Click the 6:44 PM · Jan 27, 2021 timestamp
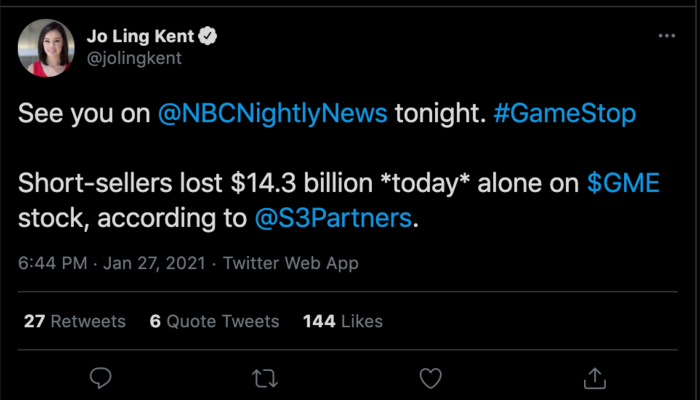 click(110, 264)
